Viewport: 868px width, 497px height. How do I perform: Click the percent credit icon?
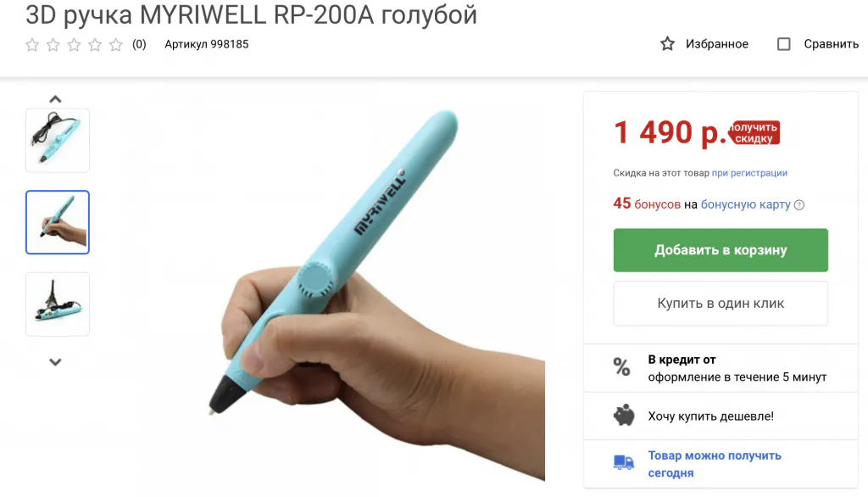(x=621, y=366)
